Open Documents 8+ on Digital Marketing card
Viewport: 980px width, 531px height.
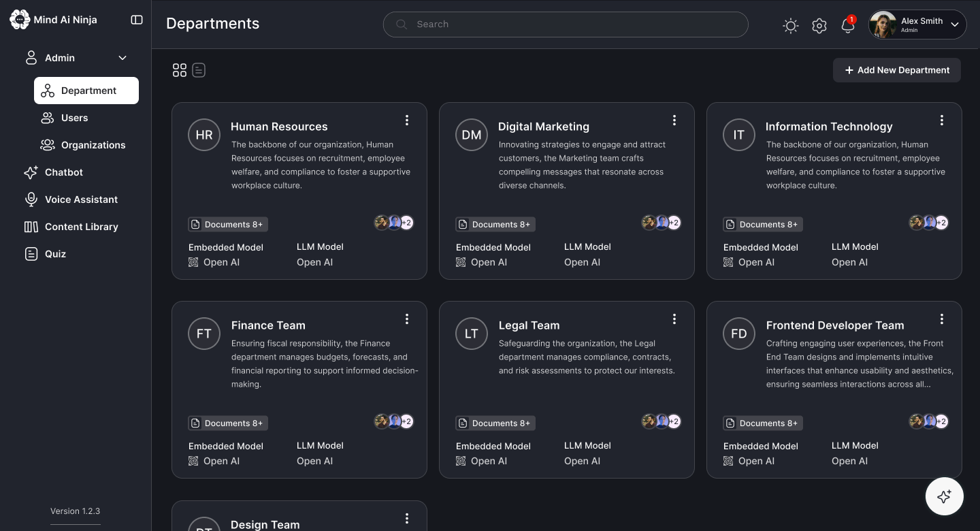click(495, 224)
